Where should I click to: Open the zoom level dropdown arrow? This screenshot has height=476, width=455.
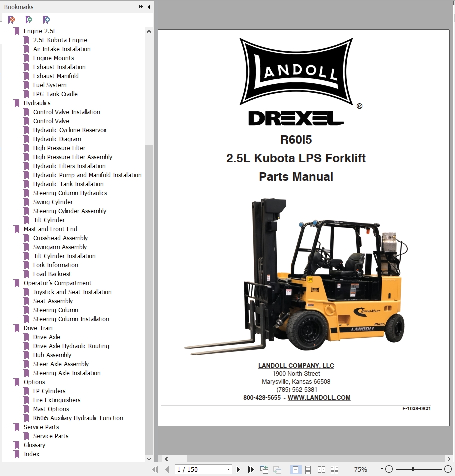tap(382, 469)
